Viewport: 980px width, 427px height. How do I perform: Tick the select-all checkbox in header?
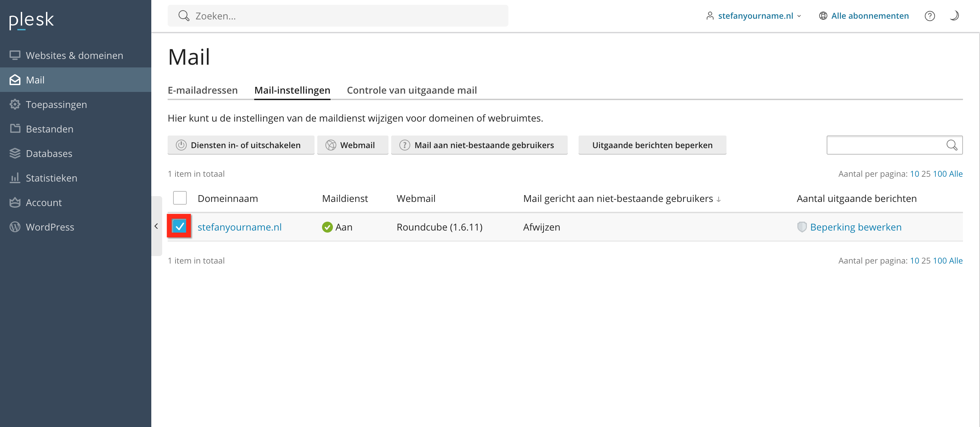pos(180,198)
